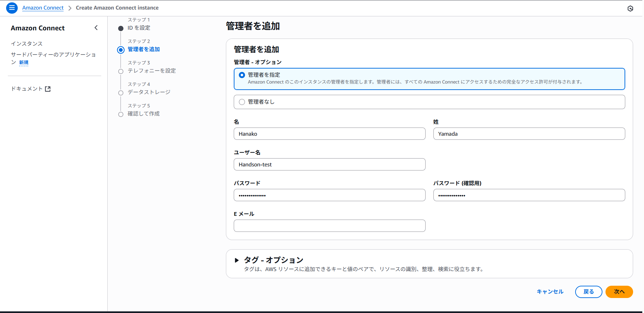This screenshot has width=644, height=313.
Task: Open the blue hamburger navigation menu
Action: pos(12,8)
